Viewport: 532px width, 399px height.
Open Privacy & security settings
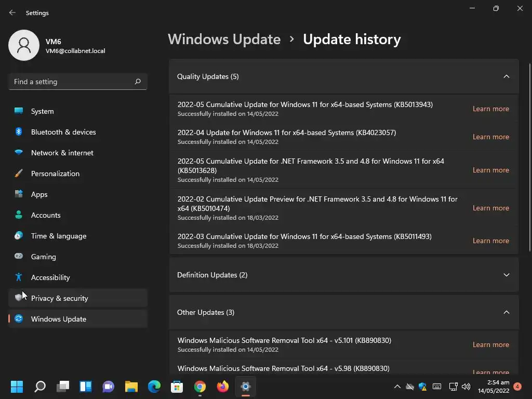[x=78, y=298]
